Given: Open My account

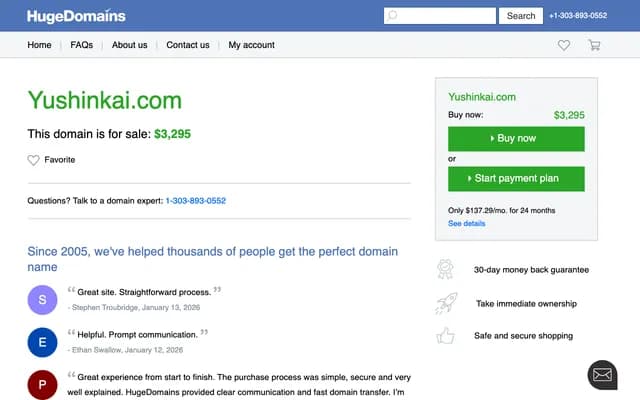Looking at the screenshot, I should [x=251, y=45].
